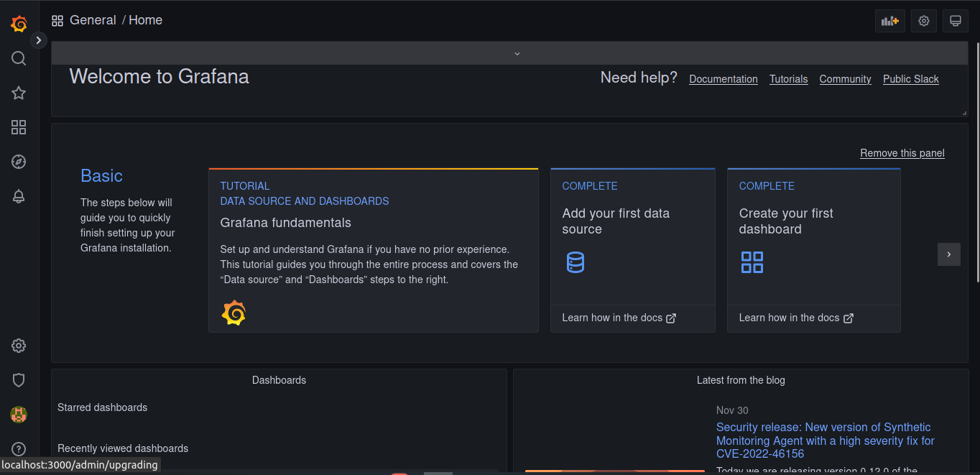Image resolution: width=980 pixels, height=475 pixels.
Task: Open the General folder breadcrumb
Action: [93, 20]
